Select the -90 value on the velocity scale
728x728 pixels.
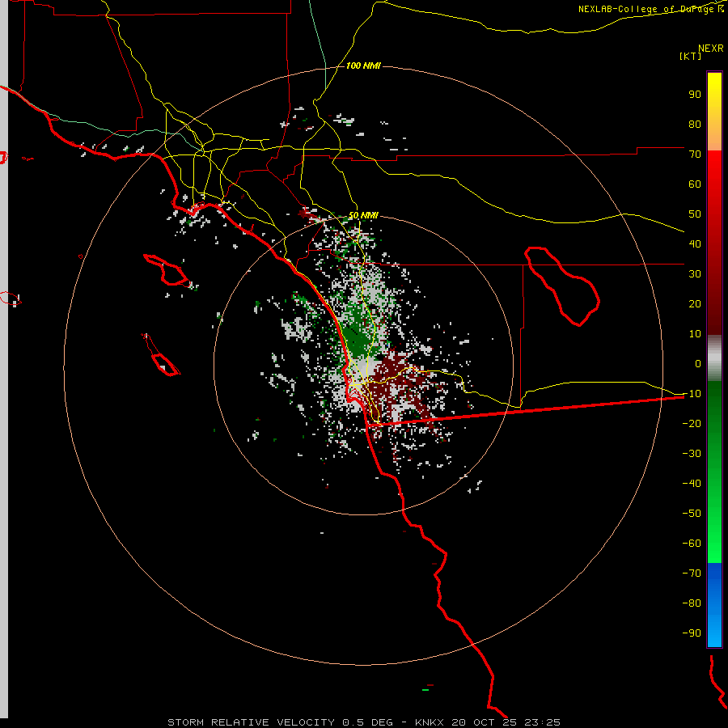pyautogui.click(x=692, y=633)
